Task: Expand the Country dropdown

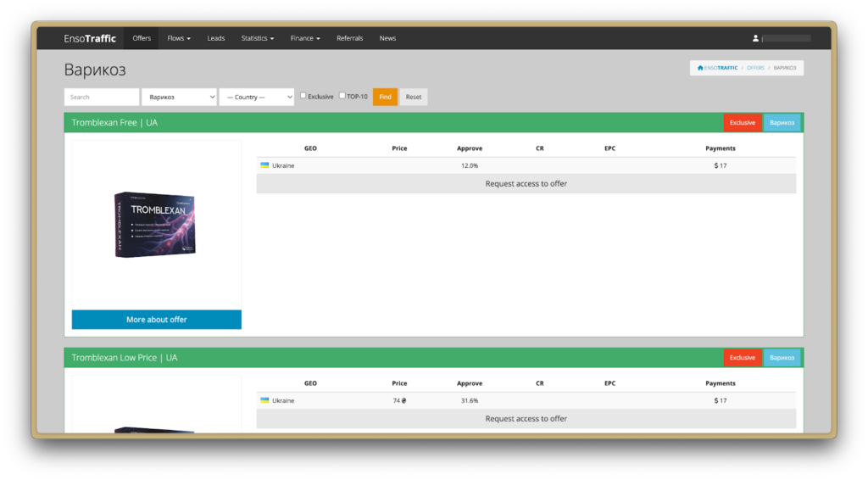Action: point(256,97)
